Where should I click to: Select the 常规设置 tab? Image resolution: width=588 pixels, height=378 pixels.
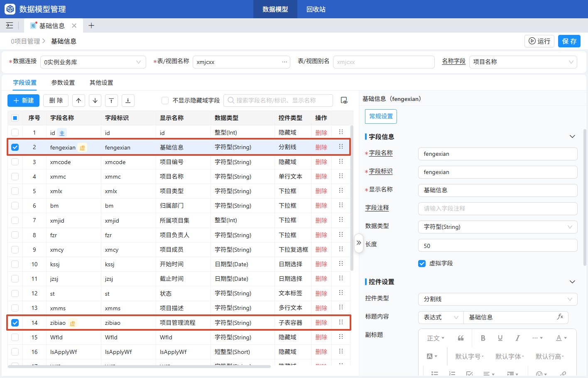(x=381, y=116)
